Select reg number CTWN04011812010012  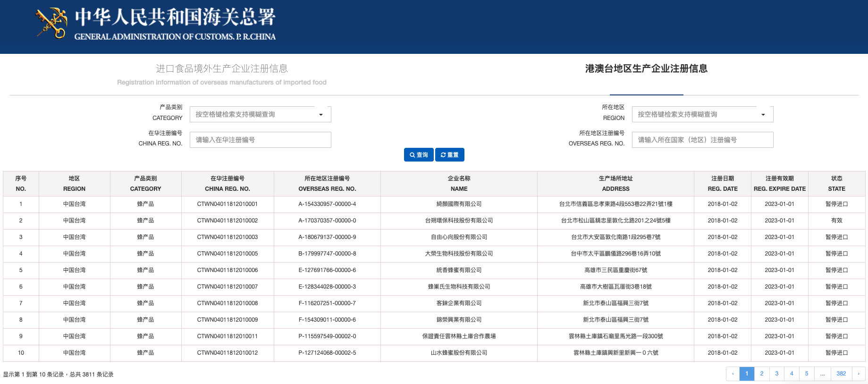point(228,353)
